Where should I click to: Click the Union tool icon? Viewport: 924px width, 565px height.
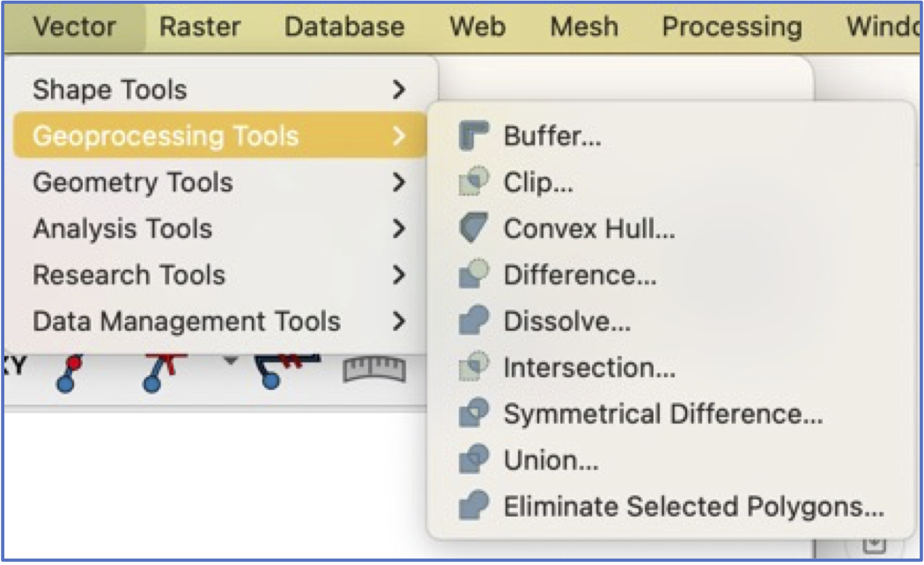[474, 460]
